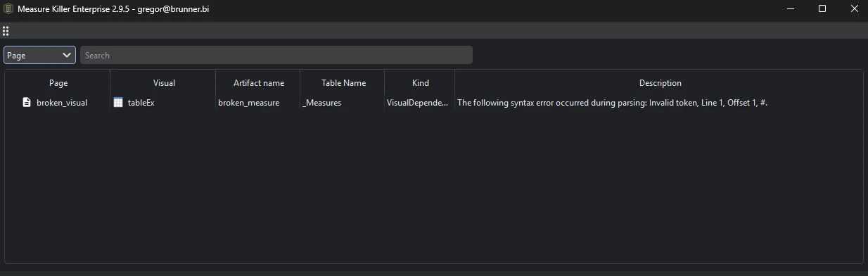This screenshot has width=868, height=276.
Task: Select the tableEx visual cell
Action: 164,102
